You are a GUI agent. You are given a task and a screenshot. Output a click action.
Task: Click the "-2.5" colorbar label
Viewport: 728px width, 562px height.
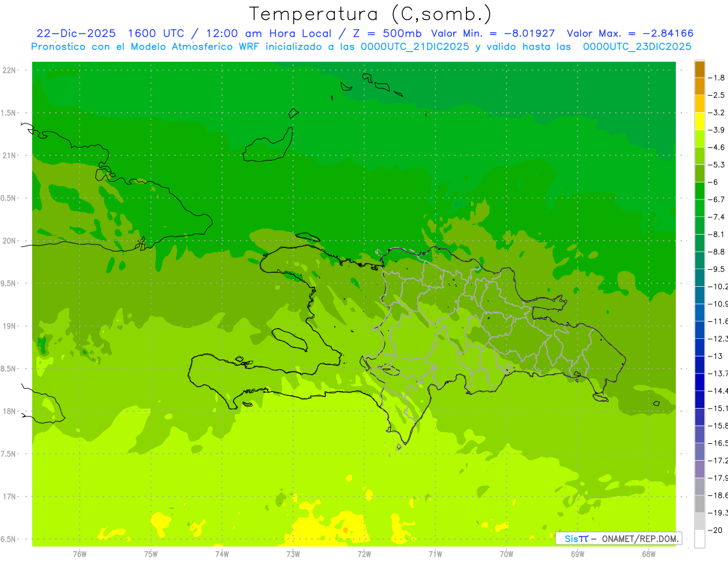tap(717, 95)
